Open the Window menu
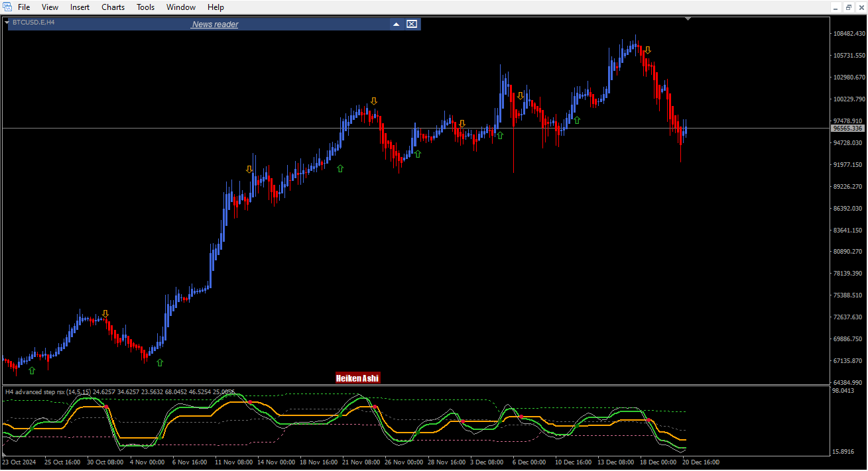This screenshot has width=868, height=471. pyautogui.click(x=181, y=7)
